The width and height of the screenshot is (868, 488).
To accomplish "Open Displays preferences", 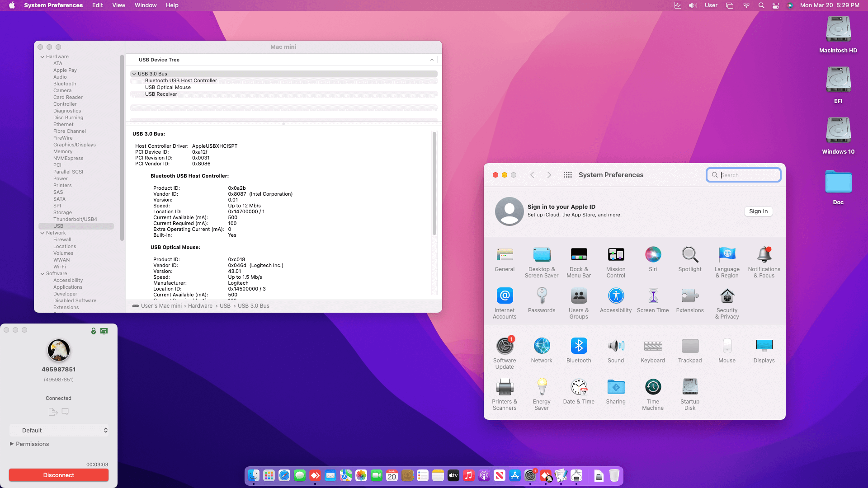I will tap(764, 346).
